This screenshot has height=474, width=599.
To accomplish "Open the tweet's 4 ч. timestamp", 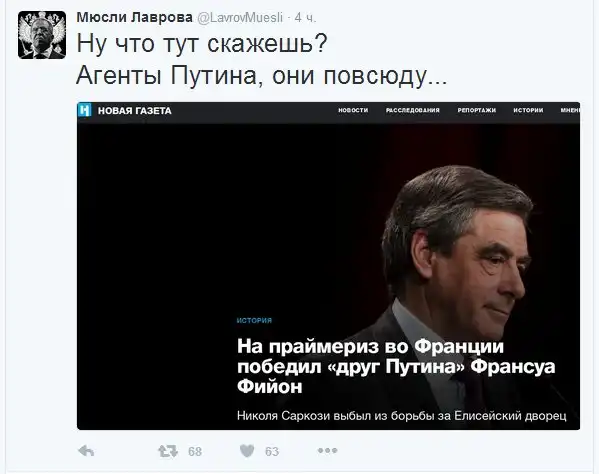I will (305, 18).
